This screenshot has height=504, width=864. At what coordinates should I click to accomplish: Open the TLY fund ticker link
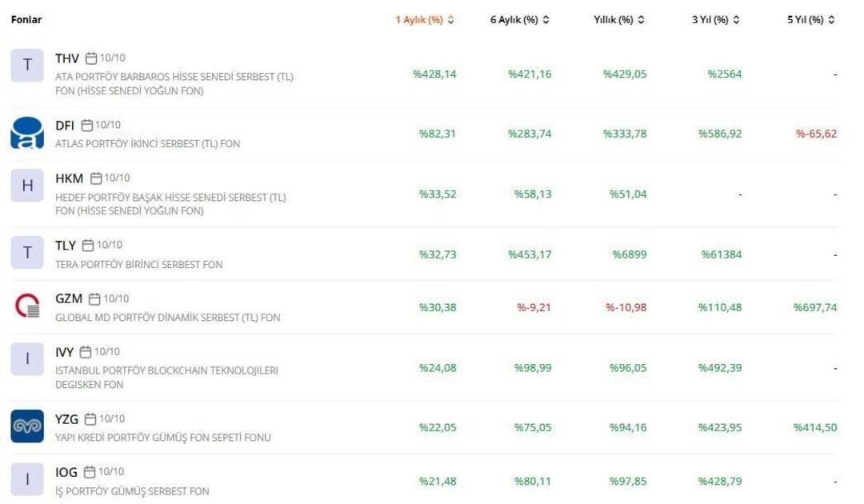(66, 246)
